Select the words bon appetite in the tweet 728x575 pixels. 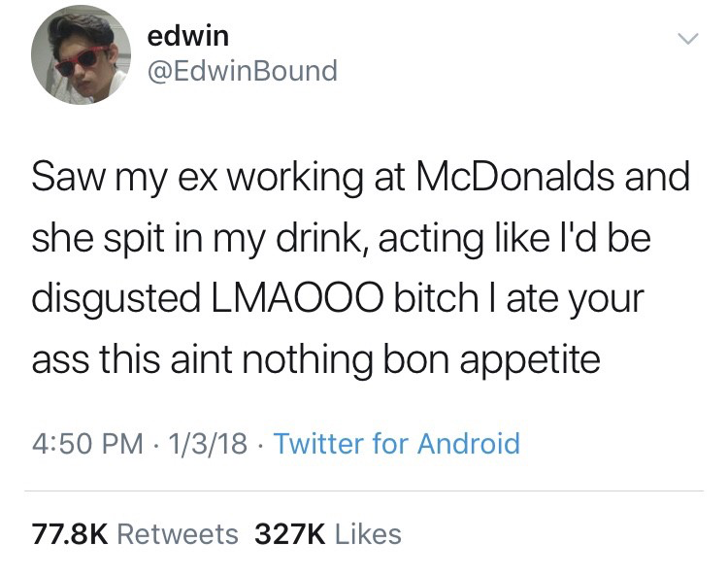tap(491, 360)
